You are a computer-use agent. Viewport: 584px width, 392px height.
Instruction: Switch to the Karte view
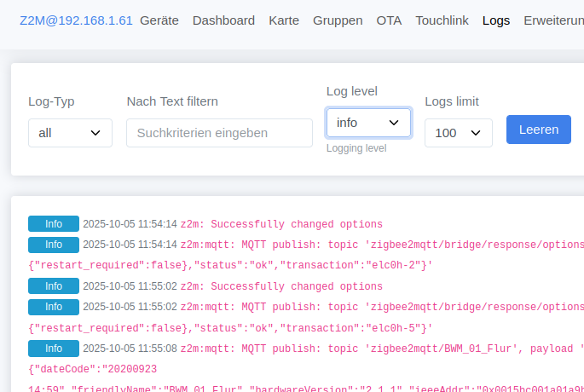click(x=284, y=20)
